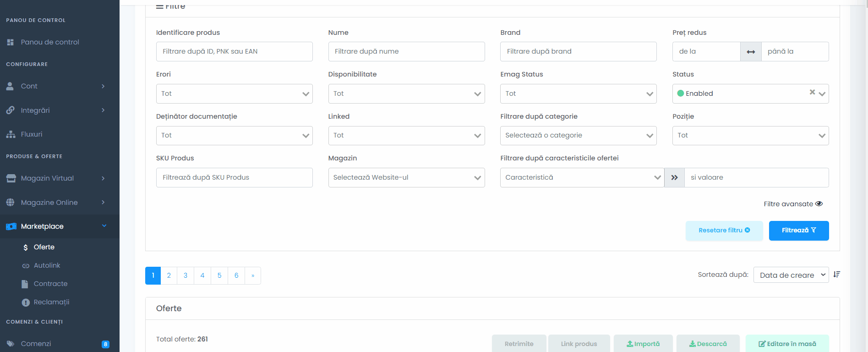The image size is (868, 352).
Task: Open the Linked dropdown
Action: (x=407, y=136)
